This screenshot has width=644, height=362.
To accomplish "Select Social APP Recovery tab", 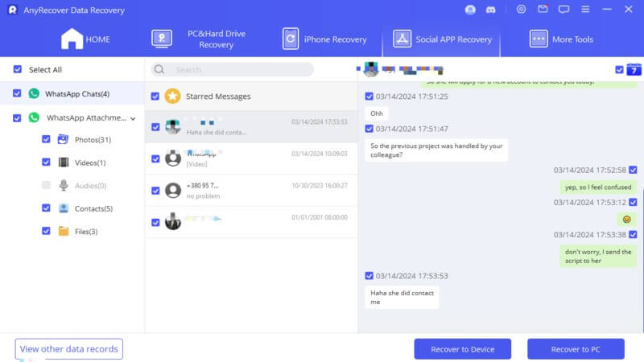I will pyautogui.click(x=442, y=39).
